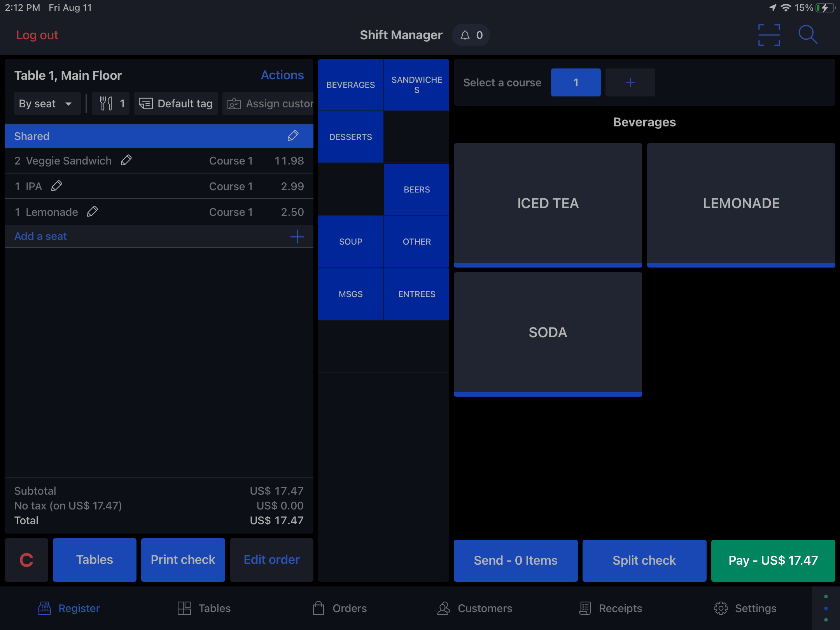Add ICED TEA to the order
Screen dimensions: 840x630
point(548,203)
